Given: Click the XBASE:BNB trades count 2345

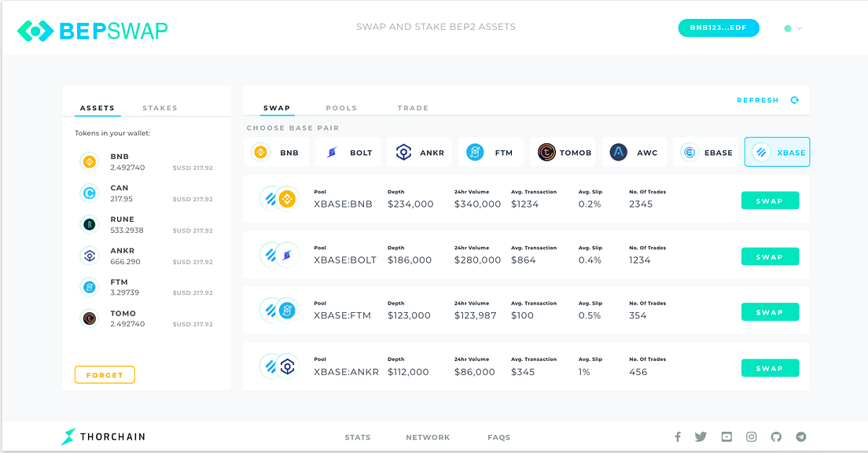Looking at the screenshot, I should click(x=641, y=204).
